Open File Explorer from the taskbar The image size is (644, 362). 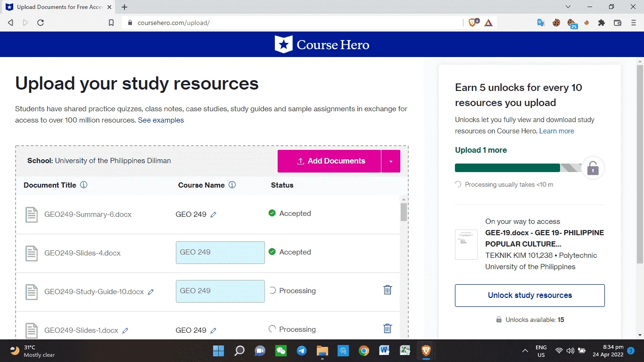[x=322, y=351]
